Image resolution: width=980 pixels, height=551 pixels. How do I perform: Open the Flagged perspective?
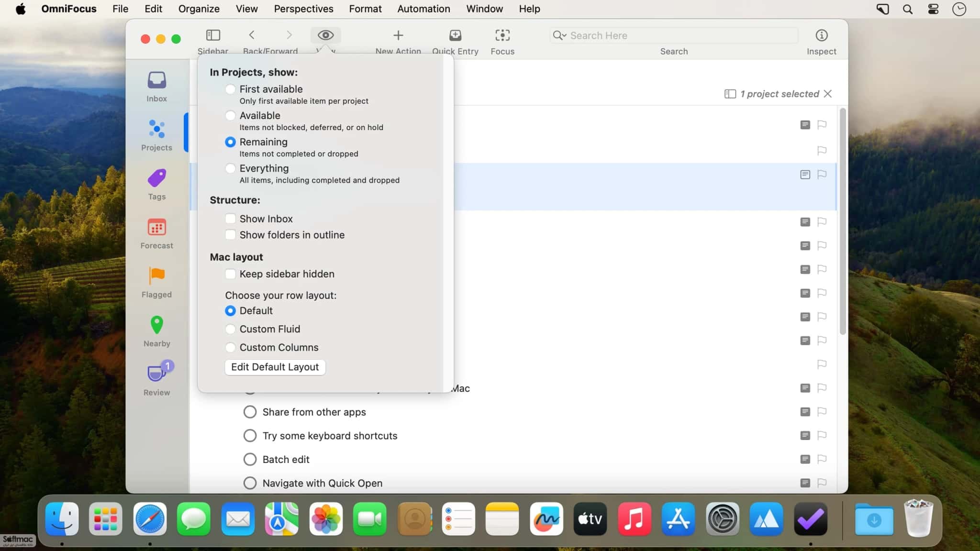coord(156,283)
